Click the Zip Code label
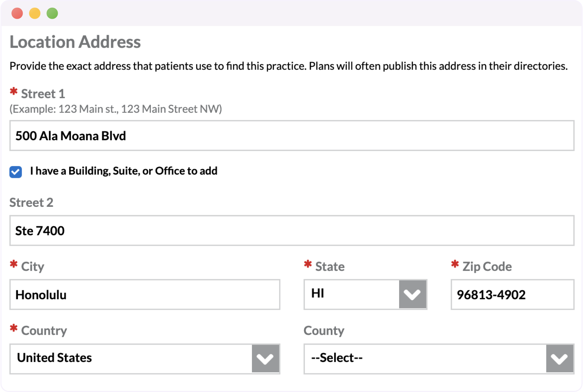Viewport: 583px width, 392px height. (487, 267)
